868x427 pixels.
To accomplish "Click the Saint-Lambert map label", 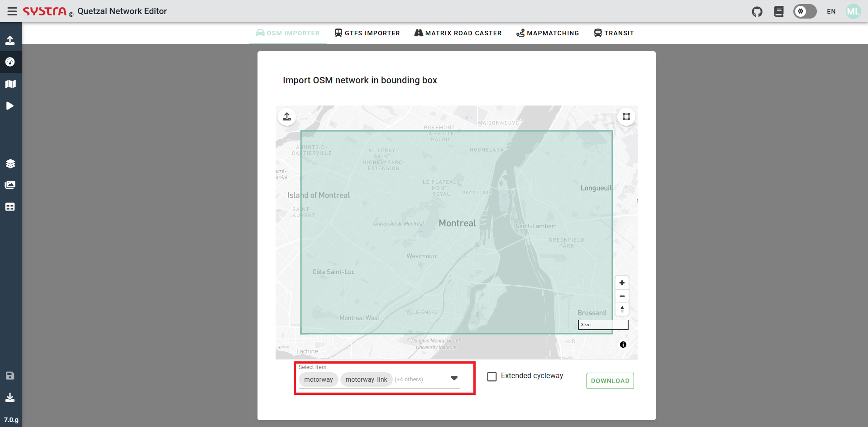I will tap(536, 226).
